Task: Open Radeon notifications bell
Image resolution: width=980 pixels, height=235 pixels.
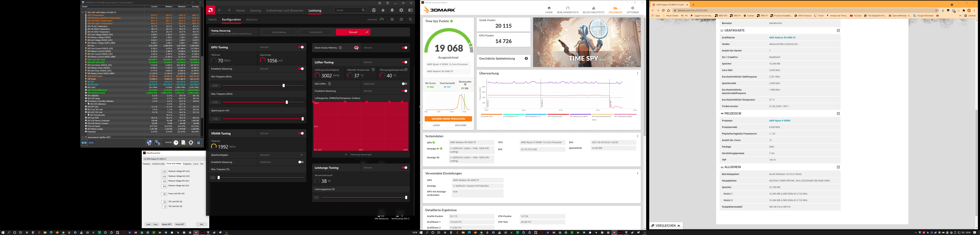Action: pyautogui.click(x=392, y=10)
